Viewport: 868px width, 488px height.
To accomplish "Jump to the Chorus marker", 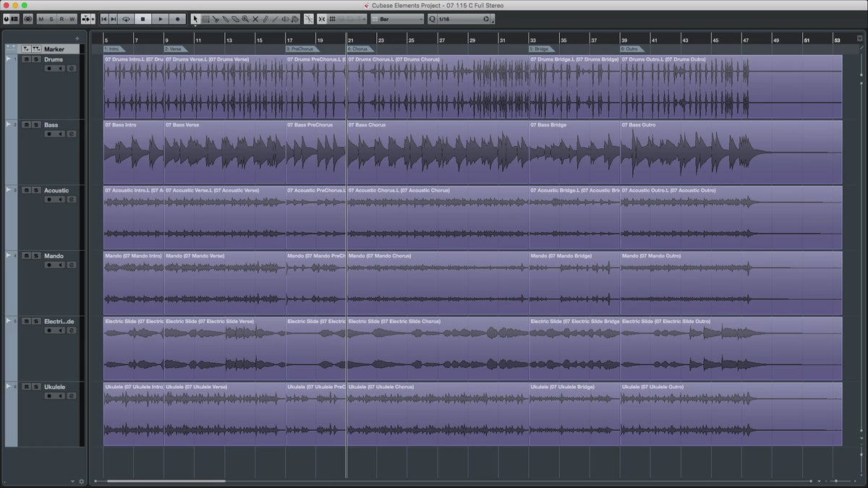I will pos(358,49).
